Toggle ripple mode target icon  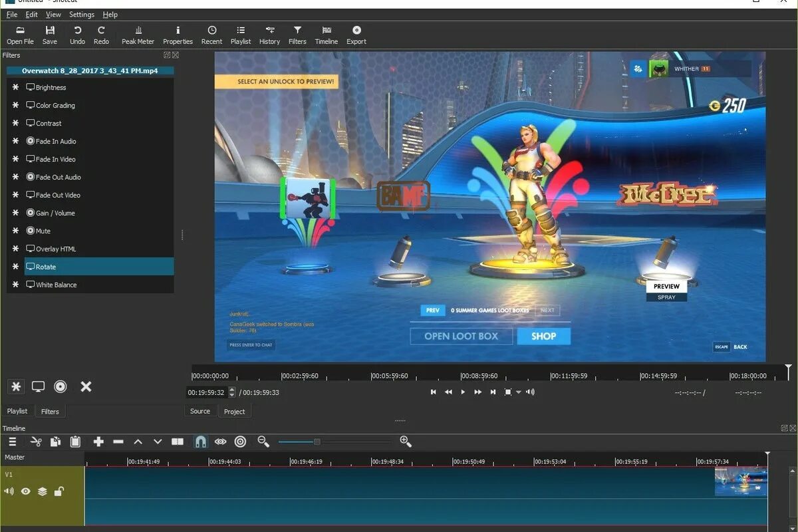(241, 442)
